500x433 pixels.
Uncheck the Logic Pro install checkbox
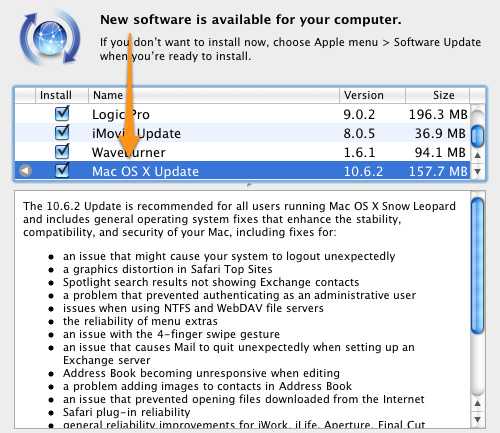(62, 113)
